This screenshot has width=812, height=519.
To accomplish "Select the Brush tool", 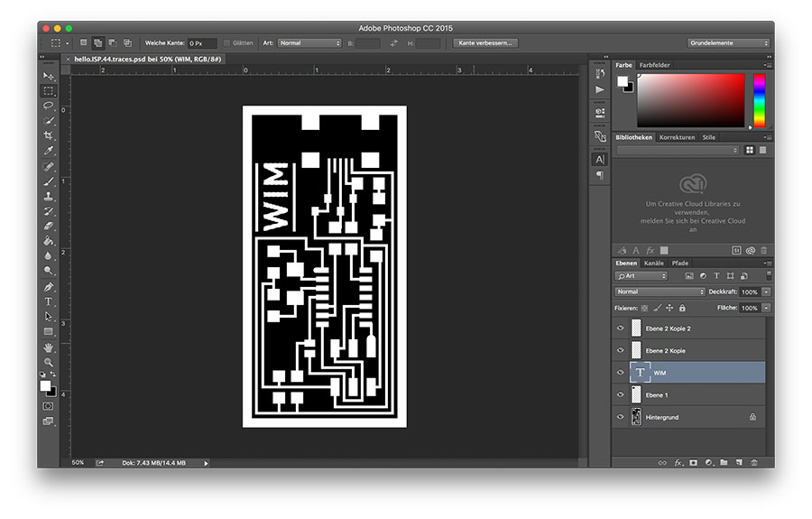I will pyautogui.click(x=48, y=181).
